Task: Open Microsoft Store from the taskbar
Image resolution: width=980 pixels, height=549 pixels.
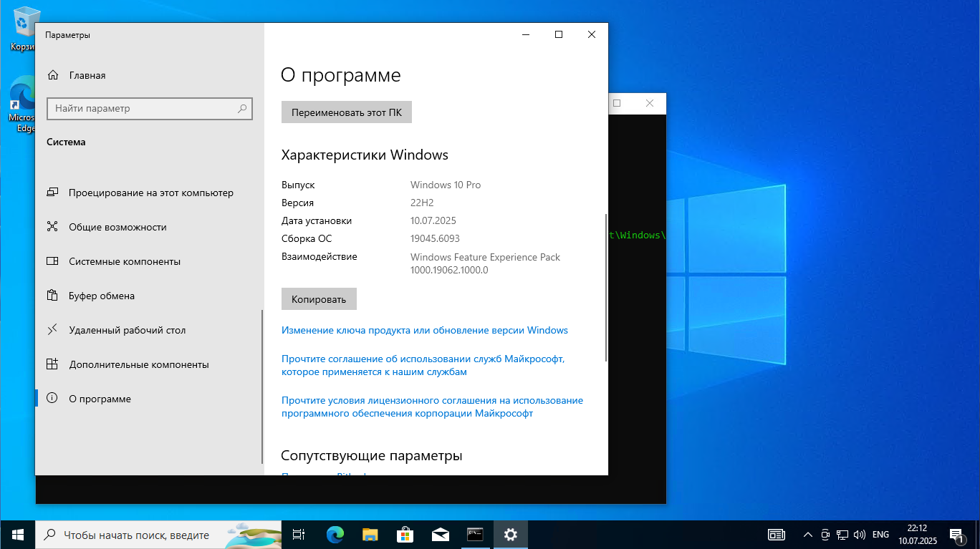Action: (x=405, y=535)
